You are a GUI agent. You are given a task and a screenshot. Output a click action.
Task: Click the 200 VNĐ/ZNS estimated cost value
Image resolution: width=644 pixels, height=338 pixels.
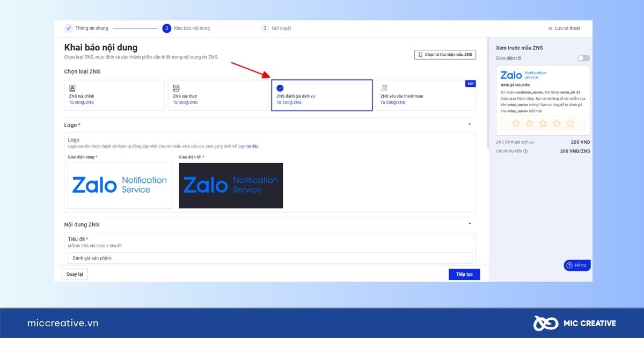coord(575,151)
